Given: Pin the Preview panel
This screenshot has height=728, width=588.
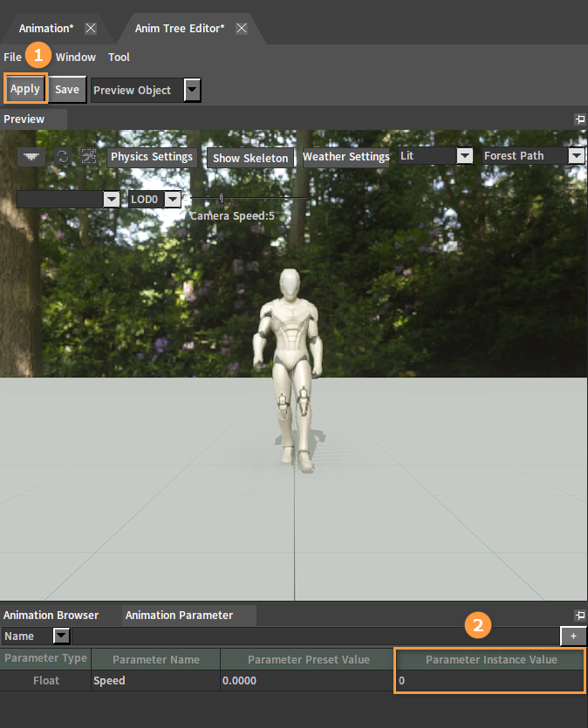Looking at the screenshot, I should tap(580, 119).
